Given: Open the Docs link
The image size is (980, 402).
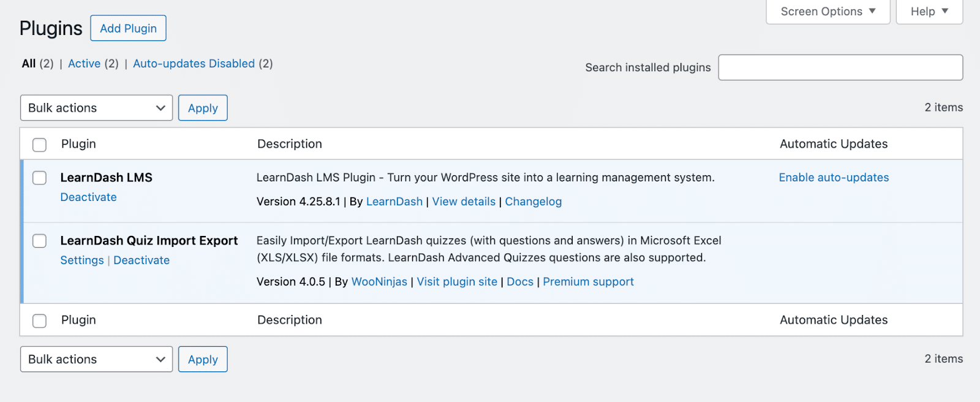Looking at the screenshot, I should [520, 282].
